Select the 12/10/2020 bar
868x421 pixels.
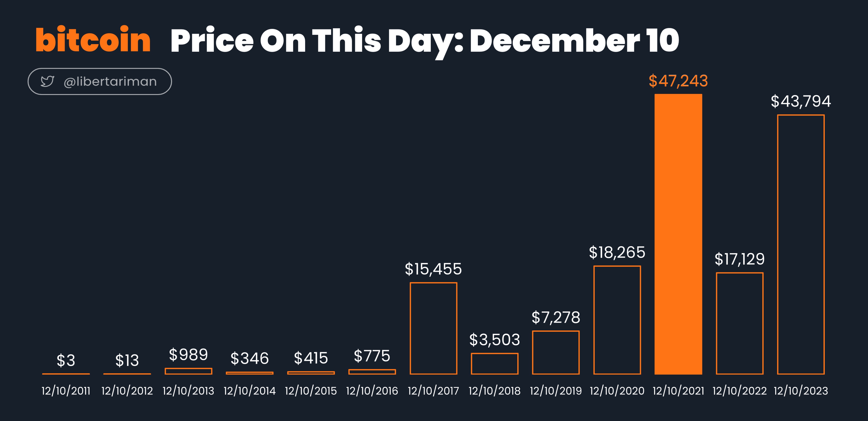(x=617, y=320)
